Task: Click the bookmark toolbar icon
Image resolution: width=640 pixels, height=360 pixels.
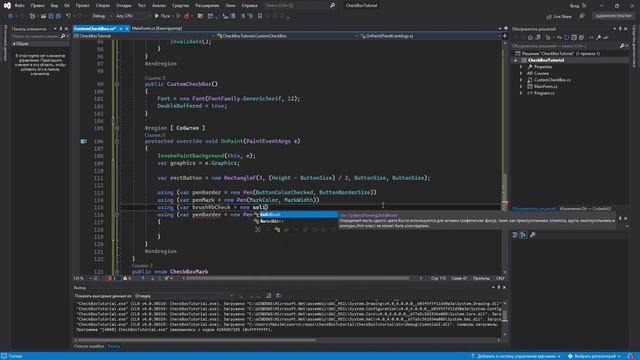Action: [260, 16]
